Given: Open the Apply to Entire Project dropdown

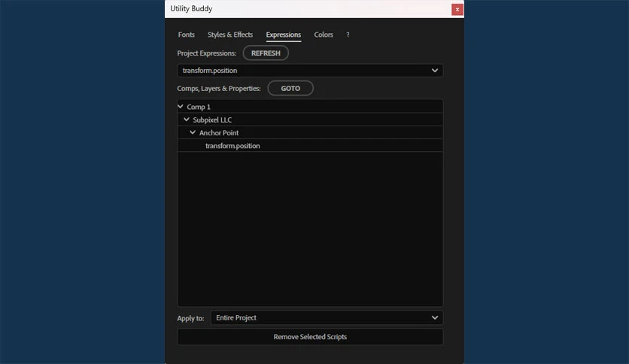Looking at the screenshot, I should tap(327, 318).
